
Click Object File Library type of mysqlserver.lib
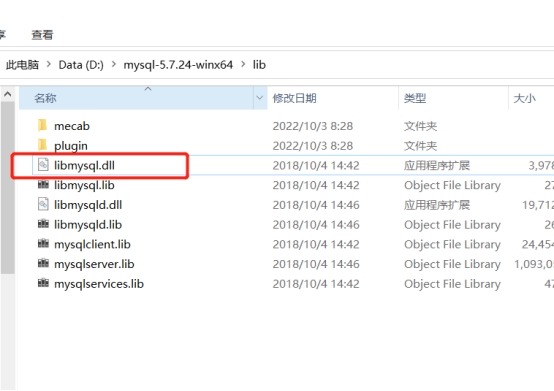452,265
